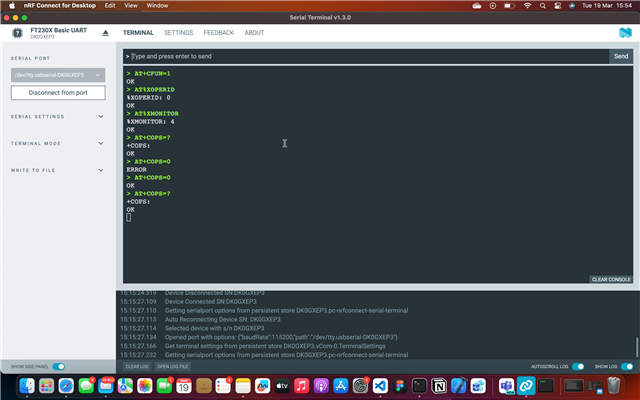Eject the FT230X Basic UART device
This screenshot has height=400, width=640.
click(106, 33)
